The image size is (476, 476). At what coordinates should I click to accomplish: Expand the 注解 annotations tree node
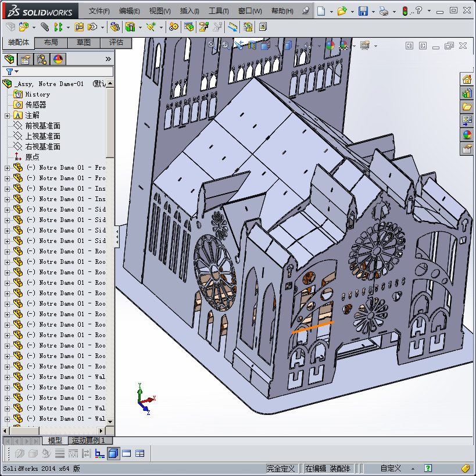(x=8, y=116)
